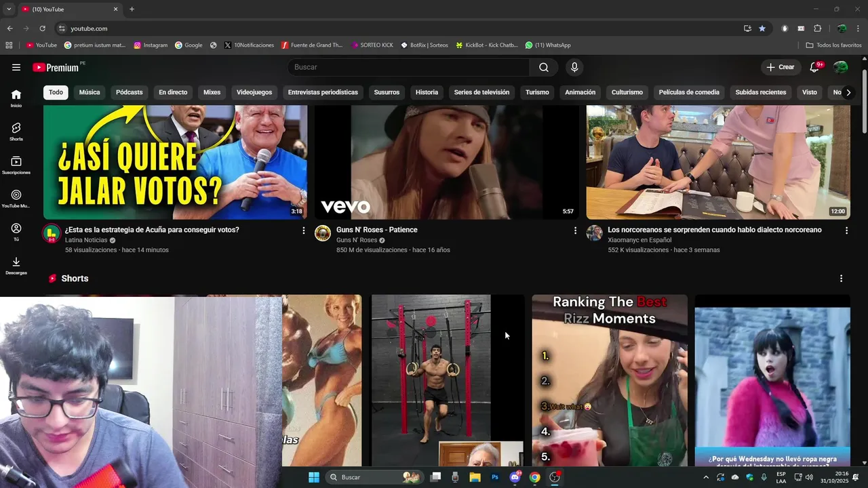Image resolution: width=868 pixels, height=488 pixels.
Task: Open Discord from the taskbar
Action: point(515,477)
